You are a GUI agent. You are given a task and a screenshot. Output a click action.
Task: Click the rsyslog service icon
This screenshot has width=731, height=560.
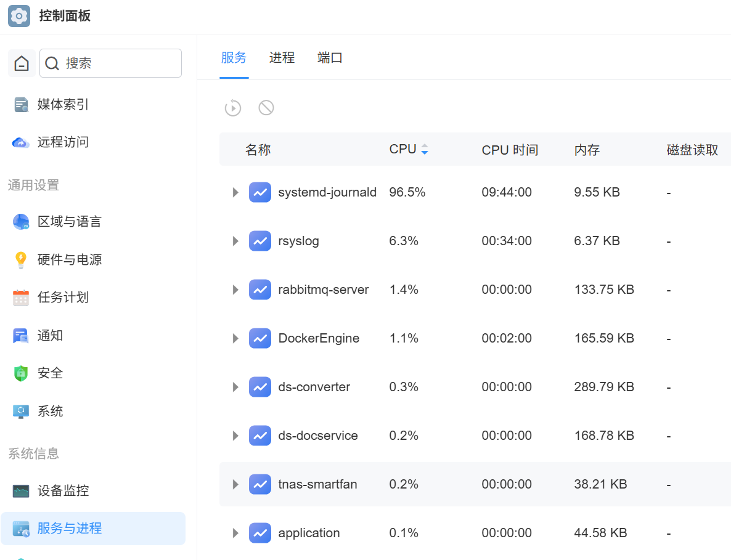pos(260,241)
